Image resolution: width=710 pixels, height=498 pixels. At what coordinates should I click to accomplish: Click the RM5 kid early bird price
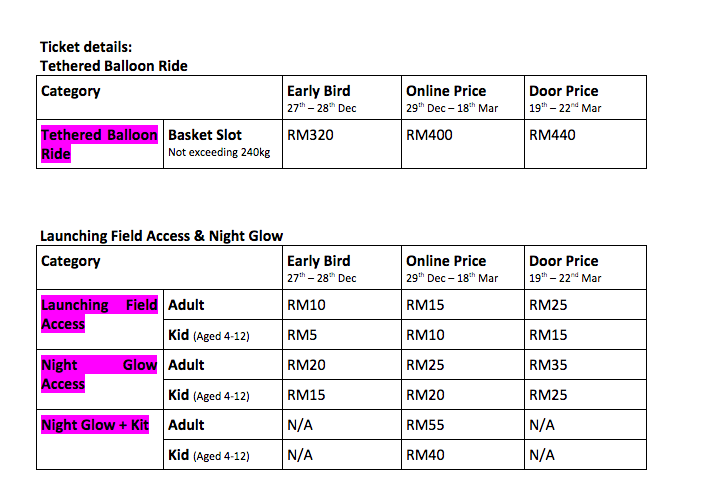(302, 335)
